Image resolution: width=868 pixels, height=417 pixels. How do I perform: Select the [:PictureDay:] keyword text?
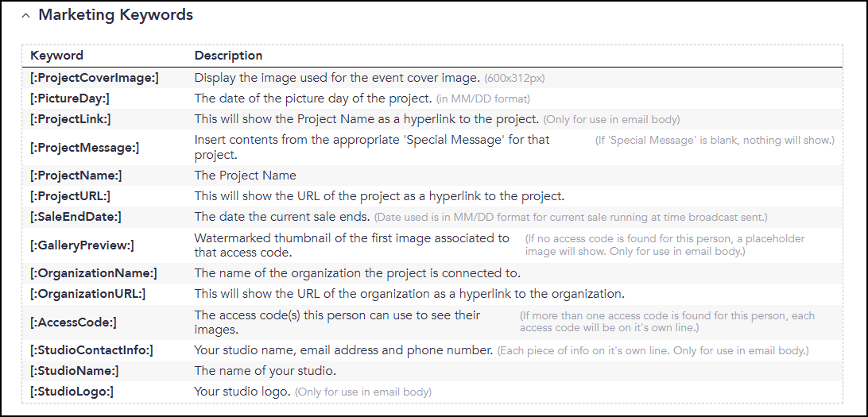70,98
